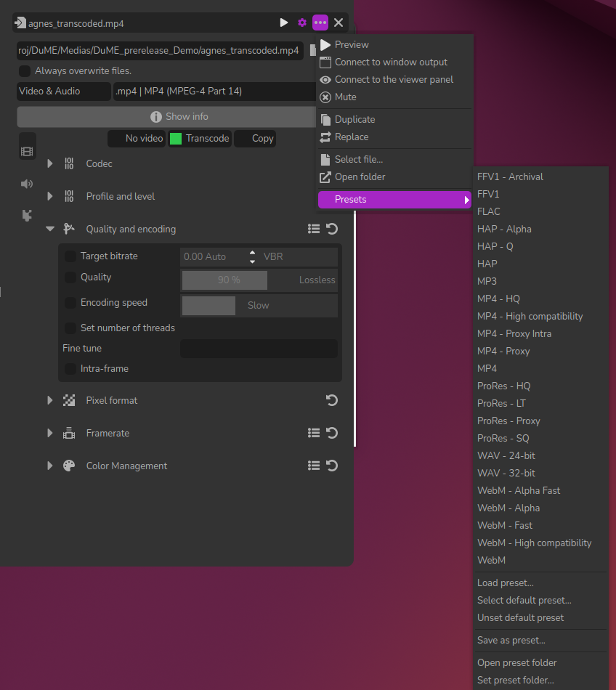
Task: Reset Pixel format settings with the undo icon
Action: click(x=332, y=400)
